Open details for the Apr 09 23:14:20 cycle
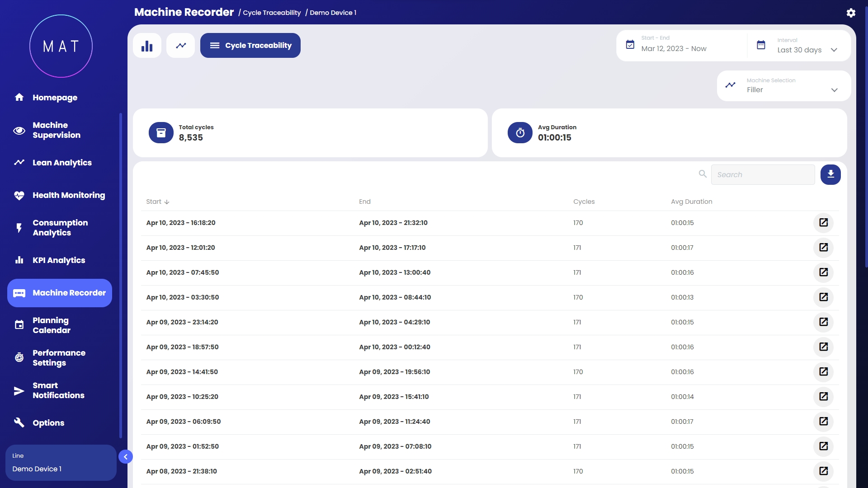 pyautogui.click(x=823, y=322)
